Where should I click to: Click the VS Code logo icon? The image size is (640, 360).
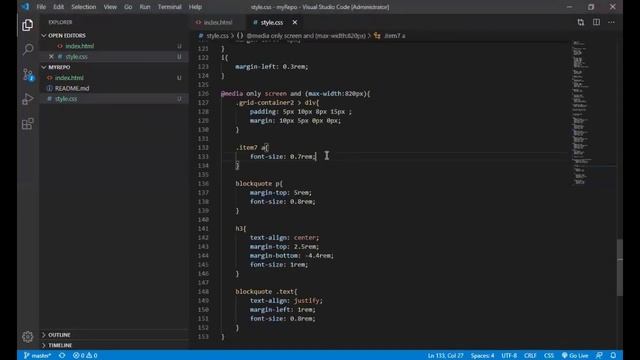tap(25, 7)
